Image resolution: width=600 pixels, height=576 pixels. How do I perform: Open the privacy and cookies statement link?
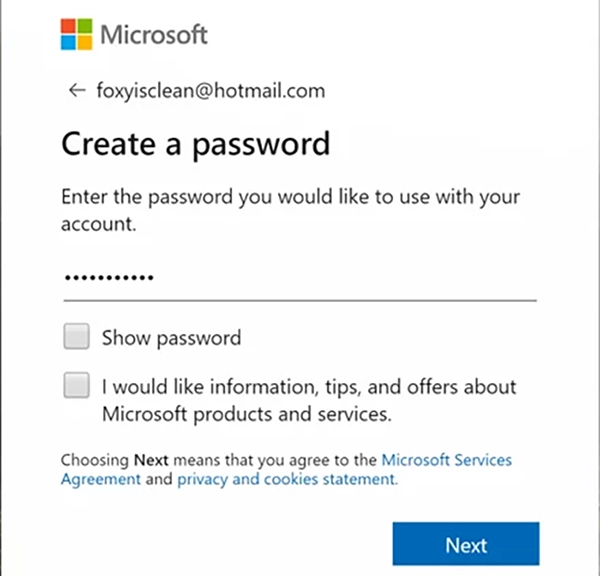pyautogui.click(x=288, y=479)
